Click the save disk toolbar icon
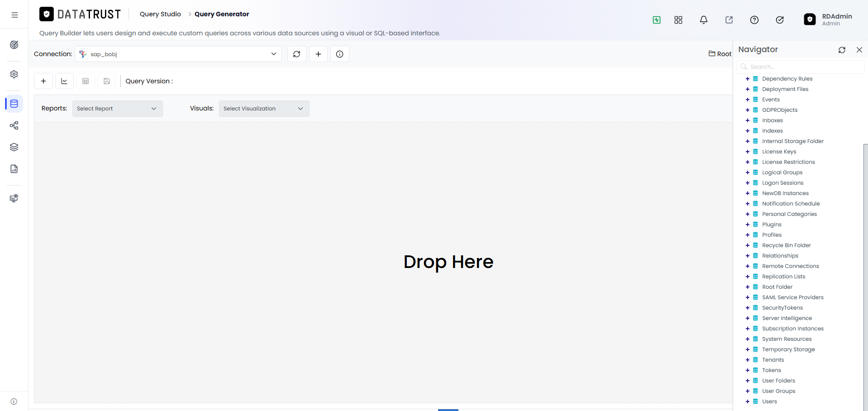 (107, 81)
